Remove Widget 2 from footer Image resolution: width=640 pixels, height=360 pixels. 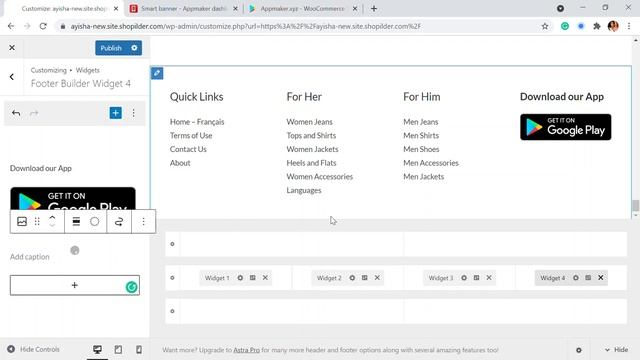click(377, 278)
